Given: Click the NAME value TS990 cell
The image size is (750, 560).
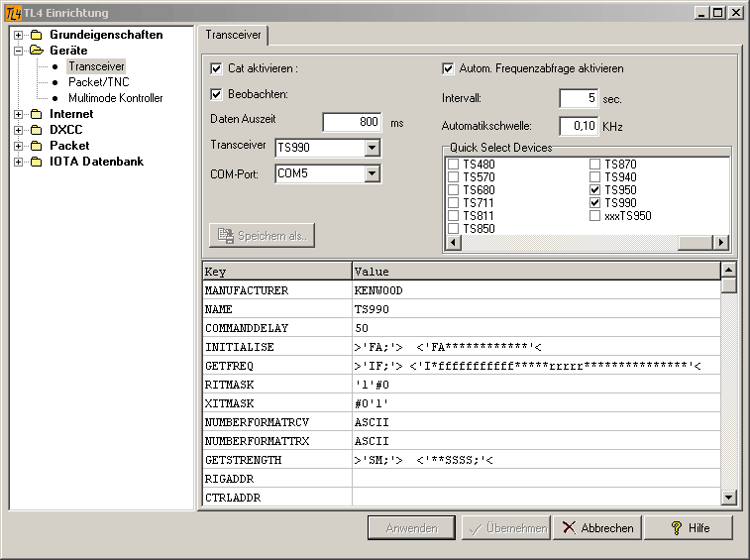Looking at the screenshot, I should pyautogui.click(x=536, y=309).
